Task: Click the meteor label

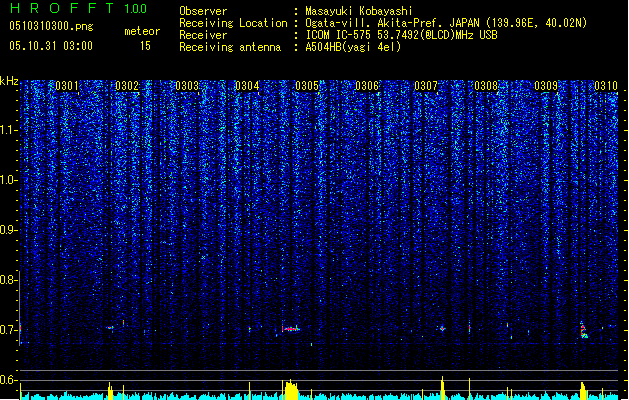Action: click(x=142, y=31)
